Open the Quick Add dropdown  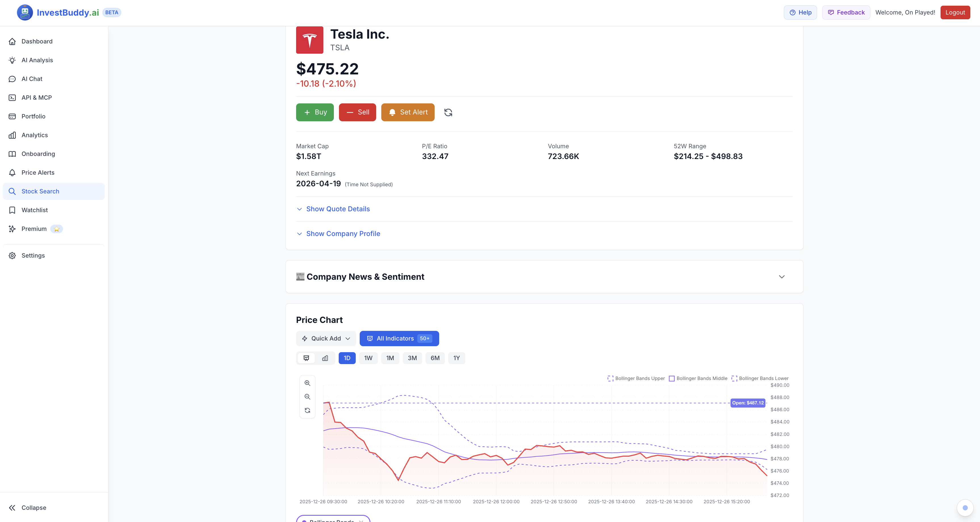[326, 338]
